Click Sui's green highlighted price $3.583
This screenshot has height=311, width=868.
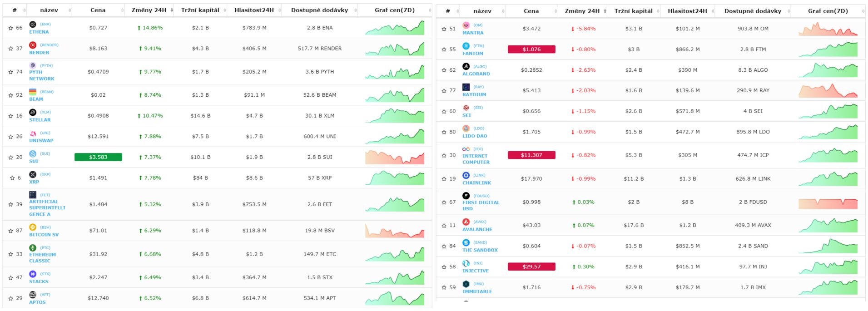[x=98, y=157]
